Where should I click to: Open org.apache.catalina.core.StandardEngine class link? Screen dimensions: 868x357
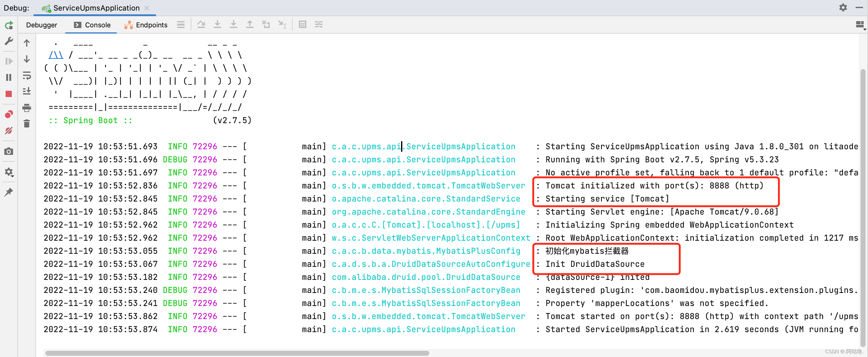click(x=428, y=212)
